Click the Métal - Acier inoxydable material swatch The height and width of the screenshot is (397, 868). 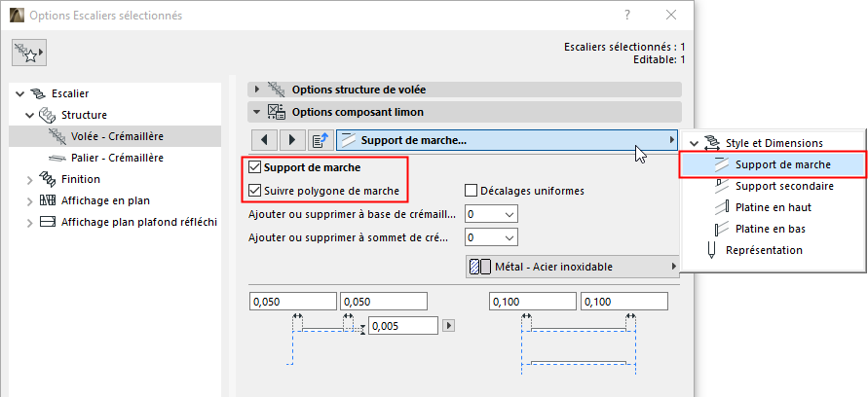(480, 267)
